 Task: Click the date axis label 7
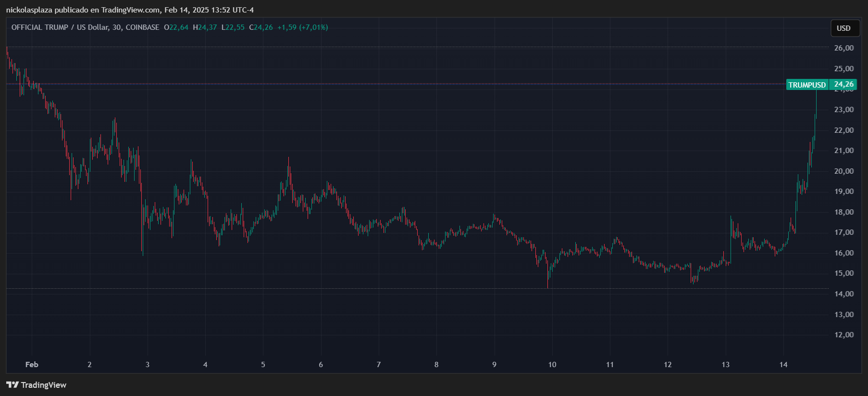[379, 365]
